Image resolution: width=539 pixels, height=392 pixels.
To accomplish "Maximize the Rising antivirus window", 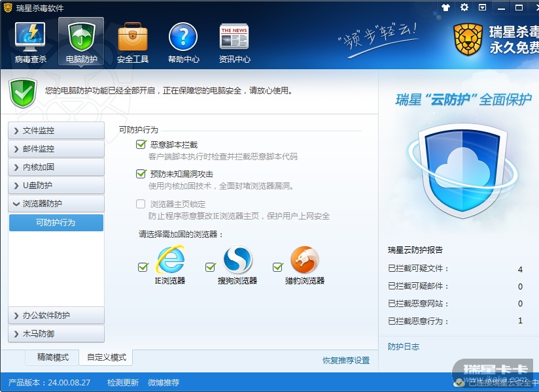I will tap(519, 8).
